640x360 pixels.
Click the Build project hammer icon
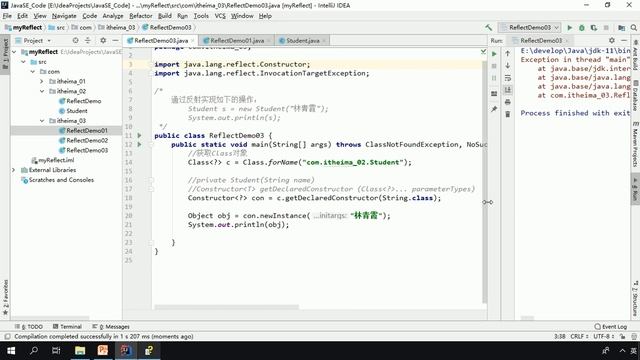(x=489, y=27)
